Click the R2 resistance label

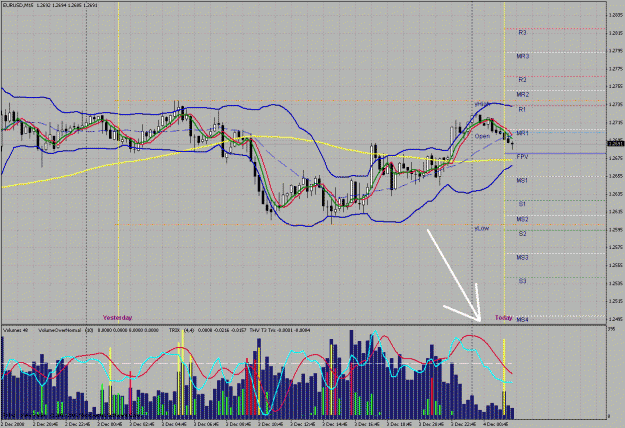pyautogui.click(x=522, y=80)
